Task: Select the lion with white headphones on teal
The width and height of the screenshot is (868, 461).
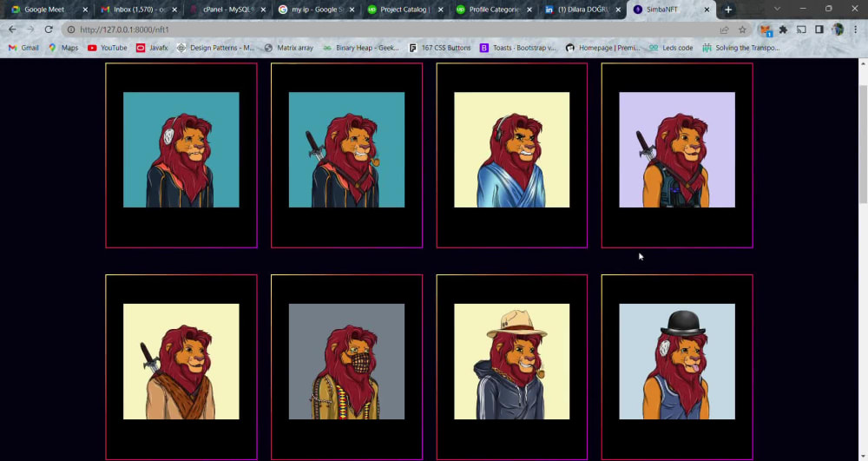Action: click(x=181, y=150)
